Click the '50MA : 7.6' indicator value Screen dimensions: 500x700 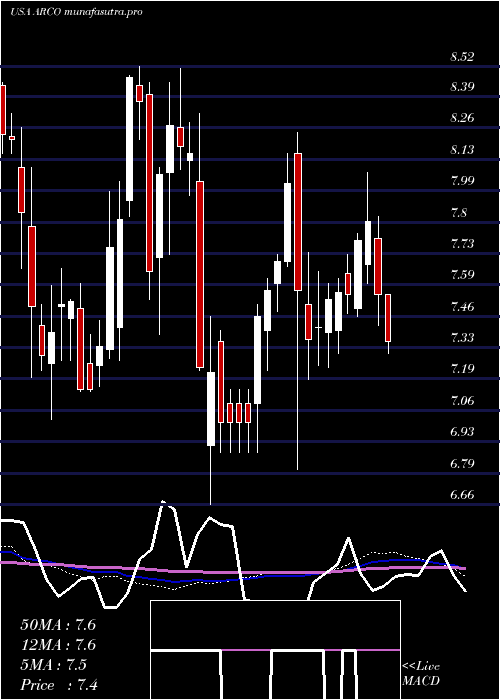[58, 625]
